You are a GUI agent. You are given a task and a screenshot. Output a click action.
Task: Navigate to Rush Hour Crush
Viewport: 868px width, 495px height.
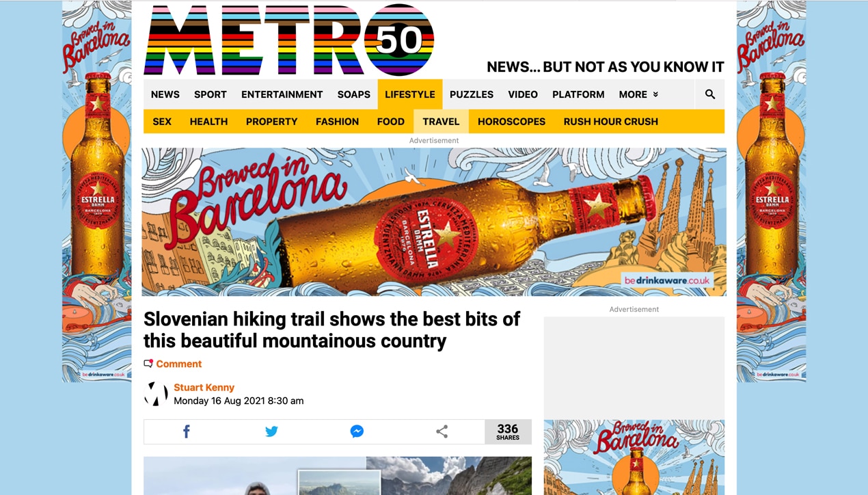(610, 122)
